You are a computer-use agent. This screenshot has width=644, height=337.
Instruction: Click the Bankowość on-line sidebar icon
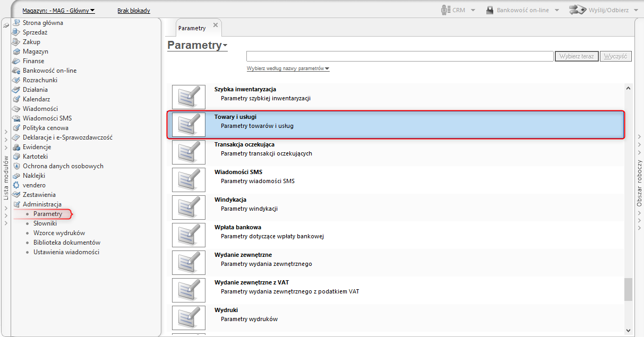click(x=16, y=71)
